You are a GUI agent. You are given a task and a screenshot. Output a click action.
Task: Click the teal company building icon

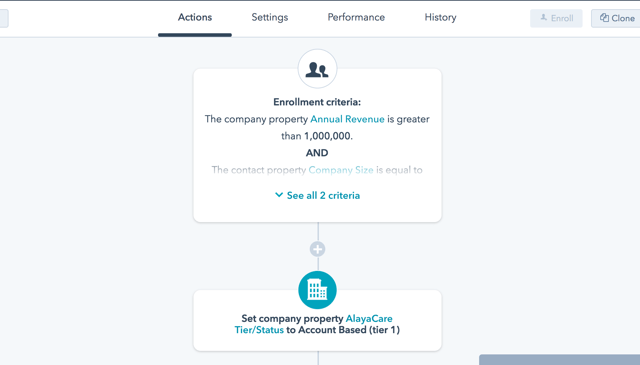(317, 290)
